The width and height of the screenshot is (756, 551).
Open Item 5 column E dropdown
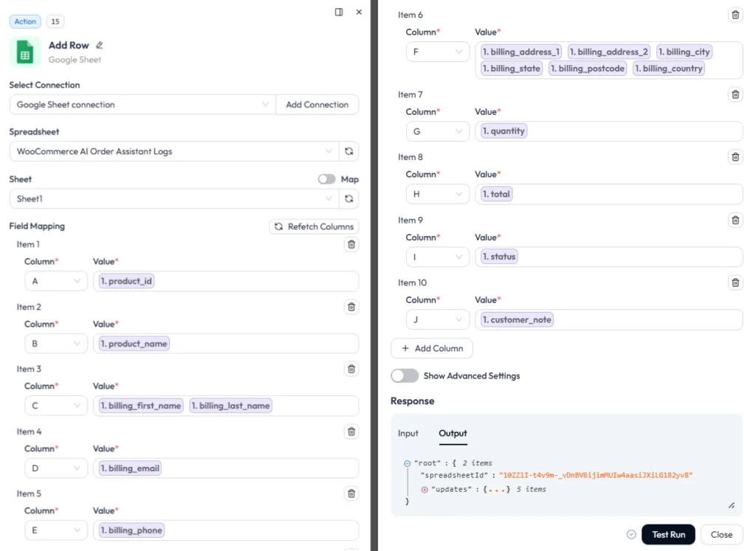click(56, 530)
